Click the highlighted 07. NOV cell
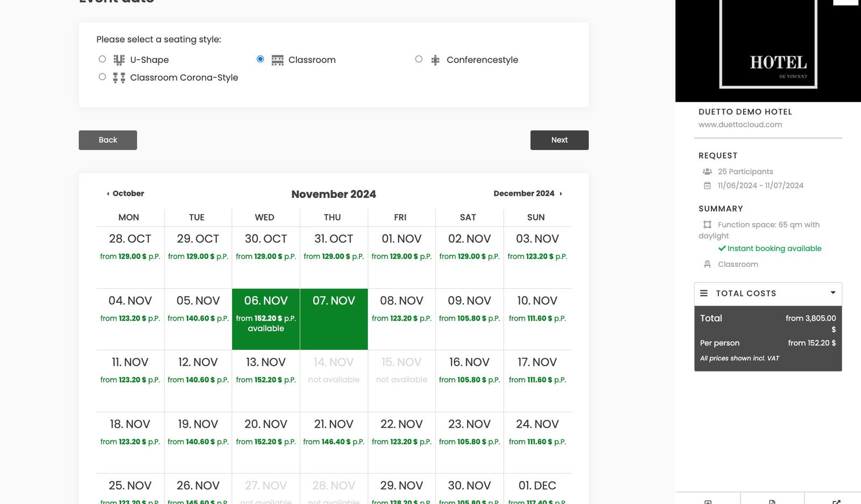 pos(334,319)
